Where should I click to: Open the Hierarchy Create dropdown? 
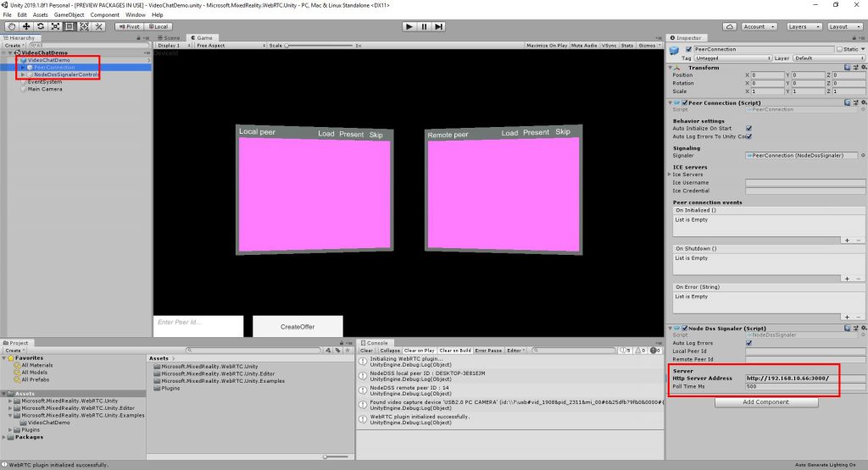click(x=14, y=46)
